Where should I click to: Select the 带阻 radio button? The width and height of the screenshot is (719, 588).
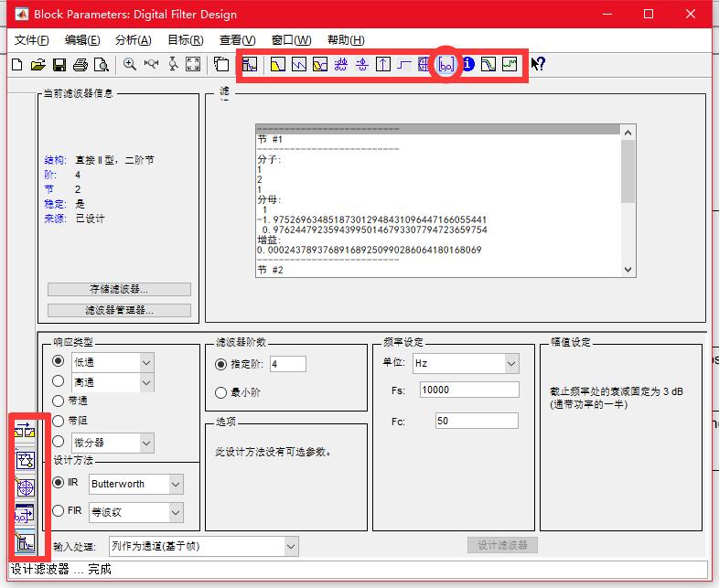[58, 421]
